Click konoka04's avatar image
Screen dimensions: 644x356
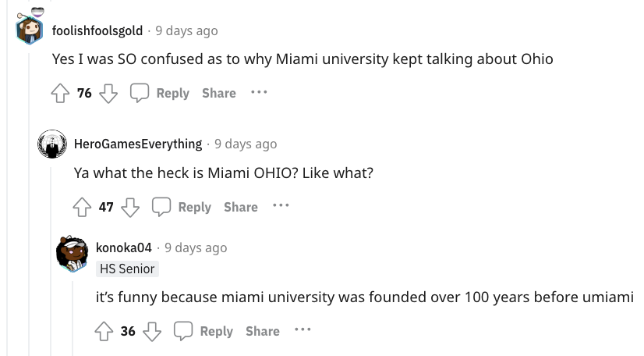pyautogui.click(x=75, y=253)
